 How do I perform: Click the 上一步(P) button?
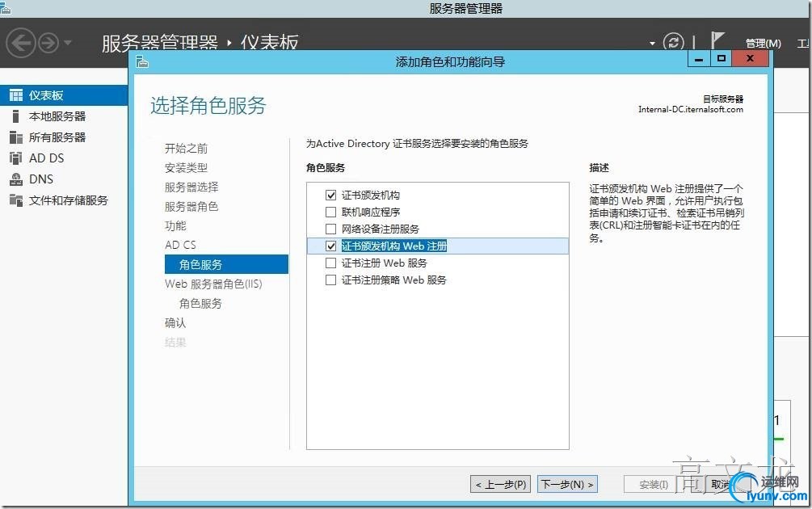(501, 484)
